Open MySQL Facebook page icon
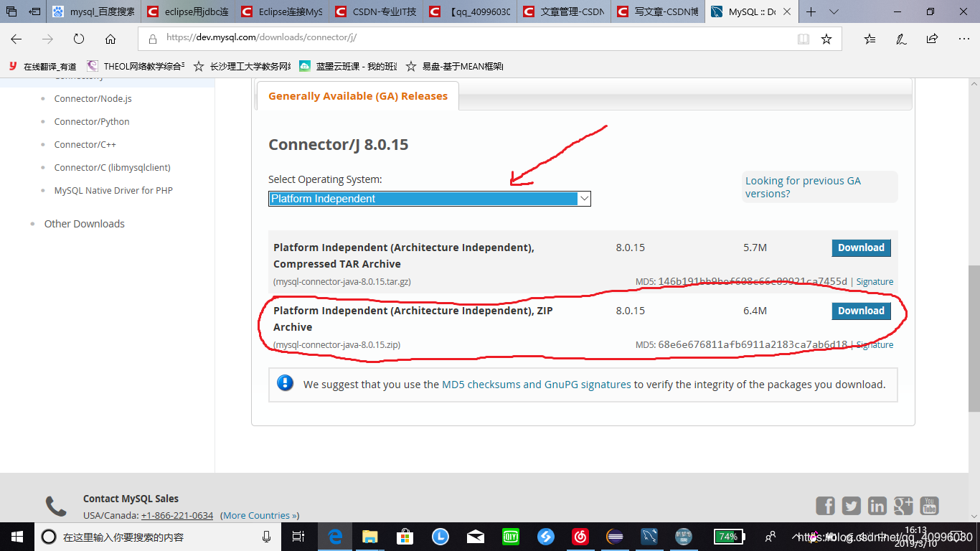Image resolution: width=980 pixels, height=551 pixels. (x=826, y=506)
